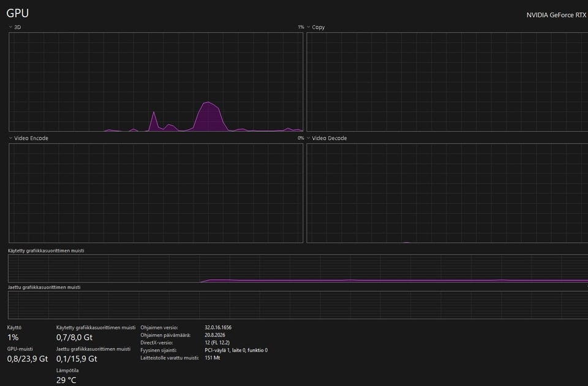This screenshot has height=386, width=588.
Task: Open the Copy engine dropdown
Action: pos(316,27)
